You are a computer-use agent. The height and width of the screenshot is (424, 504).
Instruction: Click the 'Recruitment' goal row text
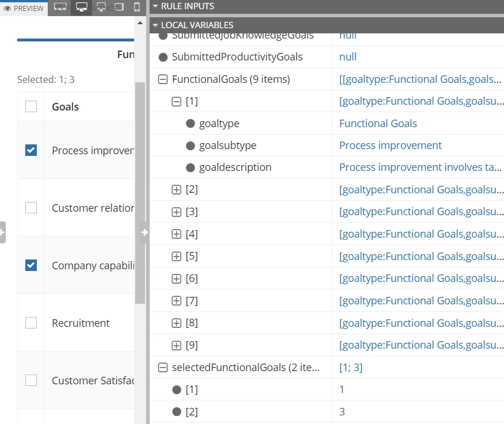pos(81,323)
